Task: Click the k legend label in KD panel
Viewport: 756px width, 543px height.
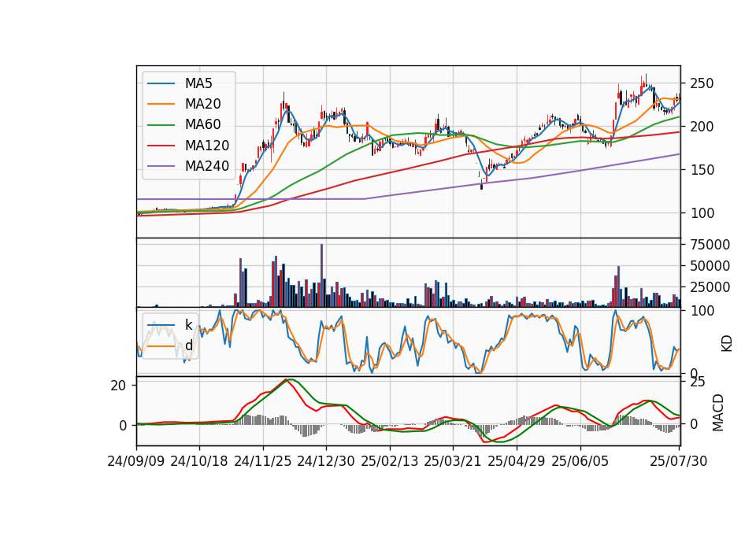Action: pos(188,325)
